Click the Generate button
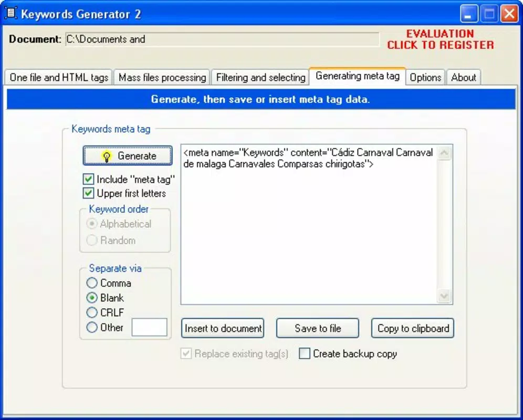 point(128,156)
